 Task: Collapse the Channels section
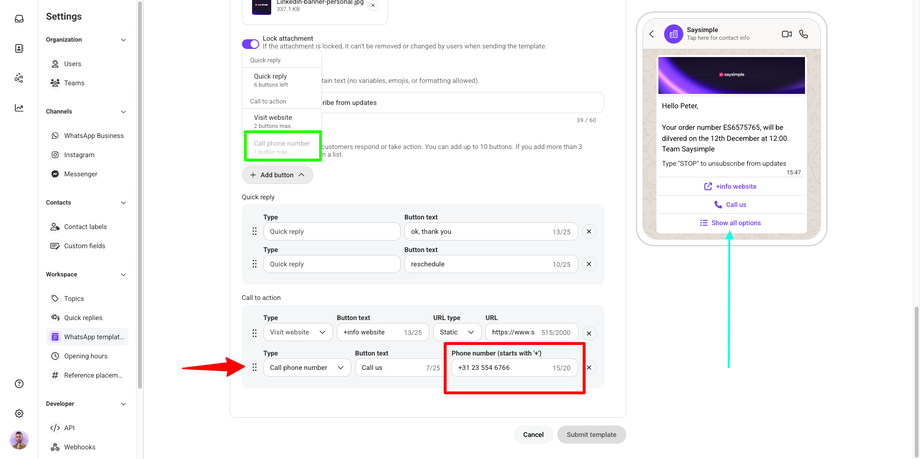(123, 112)
